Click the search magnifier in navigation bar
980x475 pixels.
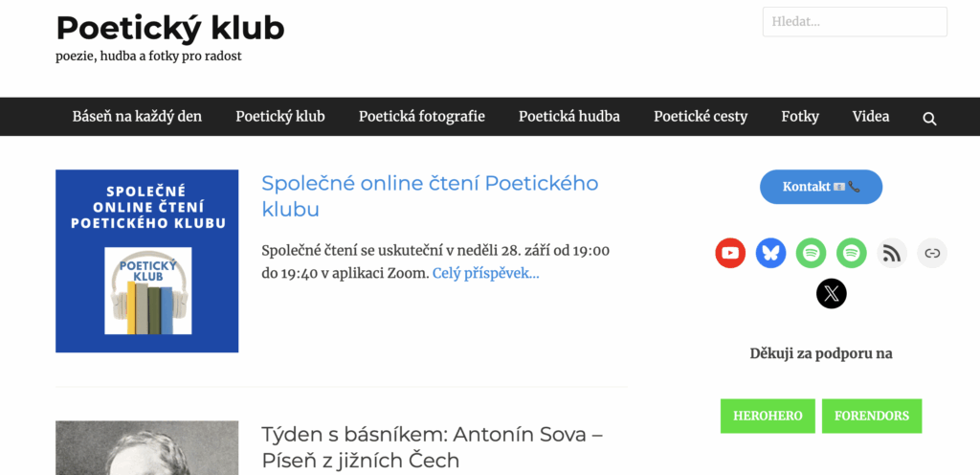(929, 118)
